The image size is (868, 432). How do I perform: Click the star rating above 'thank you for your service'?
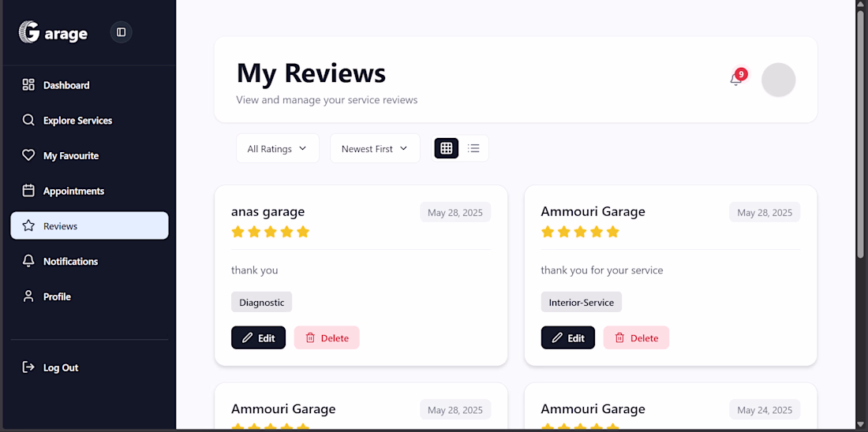pos(580,232)
